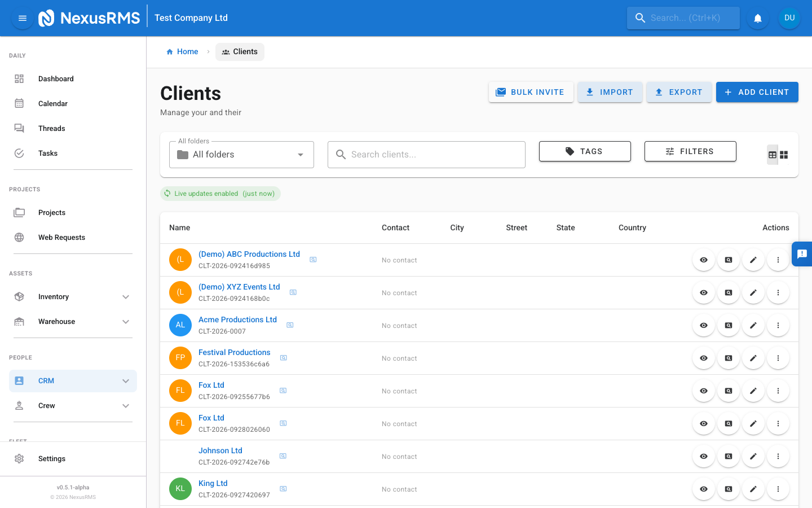Open Acme Productions Ltd client link
Image resolution: width=812 pixels, height=508 pixels.
click(237, 319)
